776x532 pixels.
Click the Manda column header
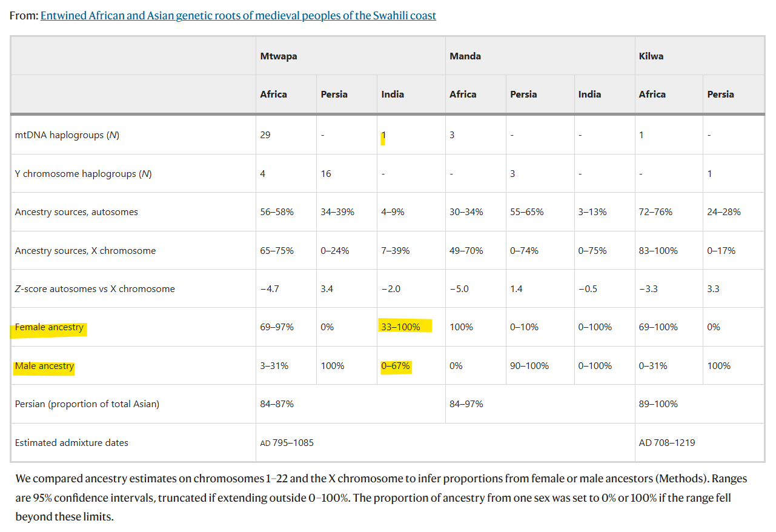(465, 56)
